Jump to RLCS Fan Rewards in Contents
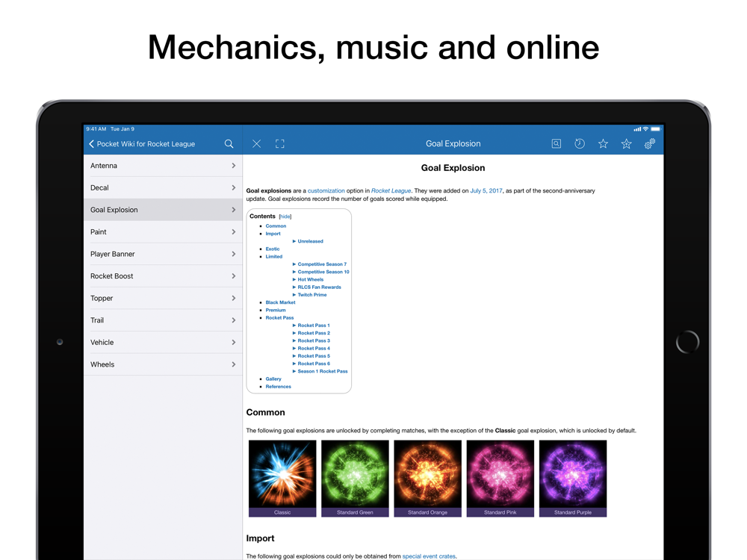This screenshot has height=560, width=747. [x=319, y=287]
